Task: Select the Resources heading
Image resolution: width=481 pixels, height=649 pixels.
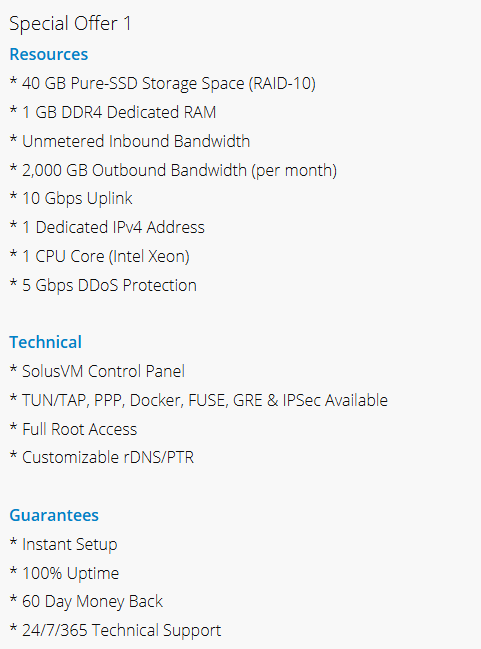Action: tap(49, 54)
